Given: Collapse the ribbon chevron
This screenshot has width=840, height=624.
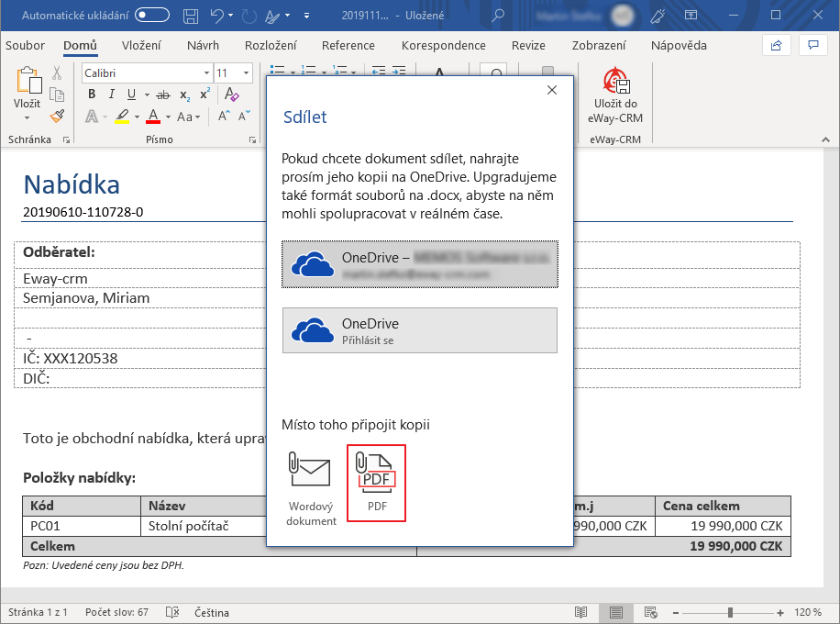Looking at the screenshot, I should pos(825,139).
